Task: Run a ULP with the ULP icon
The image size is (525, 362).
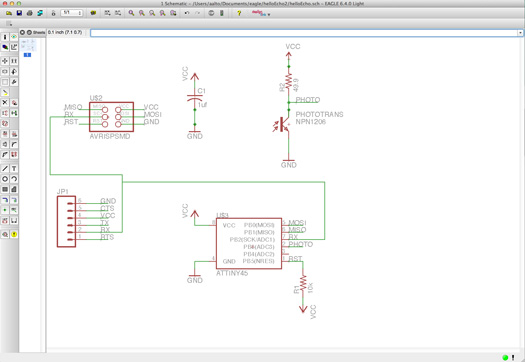Action: 118,13
